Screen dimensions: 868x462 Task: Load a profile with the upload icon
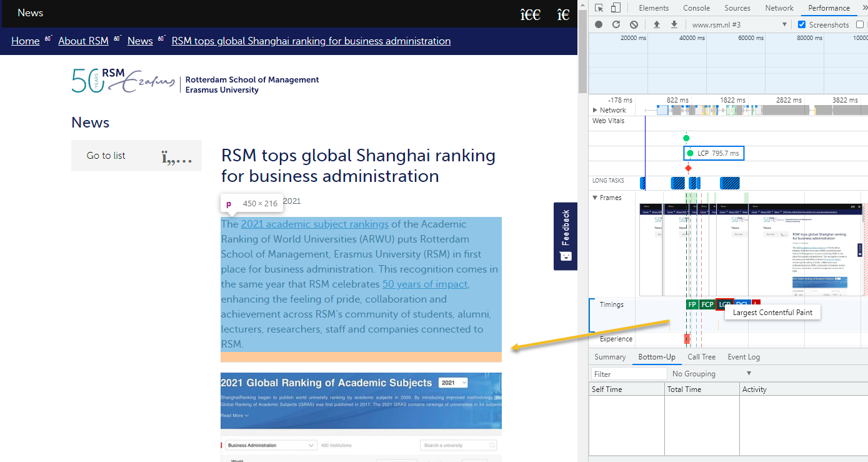tap(657, 24)
